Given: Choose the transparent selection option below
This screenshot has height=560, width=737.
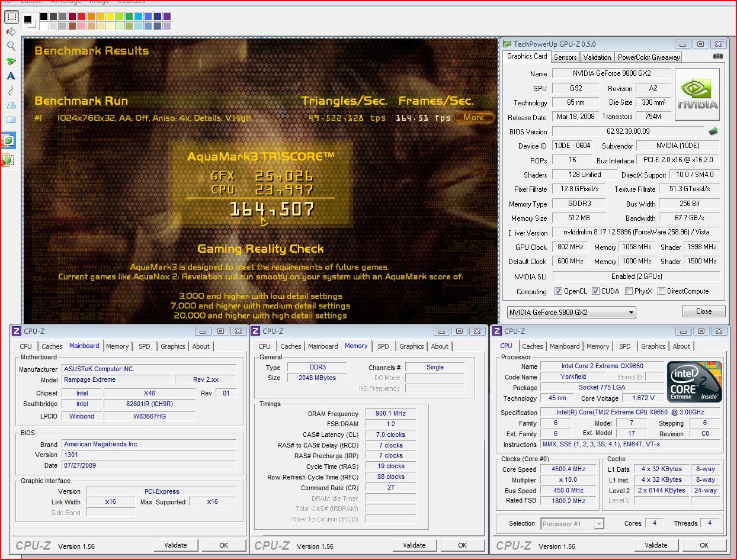Looking at the screenshot, I should pos(8,160).
